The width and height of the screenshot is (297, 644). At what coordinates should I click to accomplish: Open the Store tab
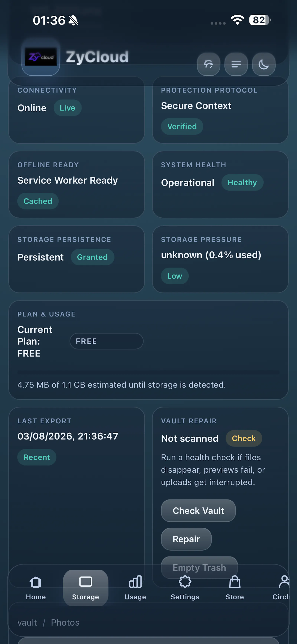pos(234,588)
